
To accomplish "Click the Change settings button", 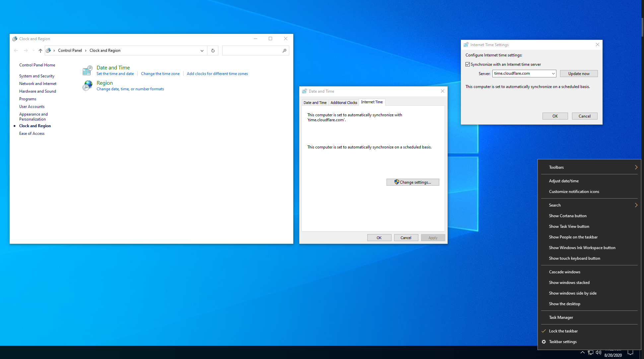I will 413,182.
